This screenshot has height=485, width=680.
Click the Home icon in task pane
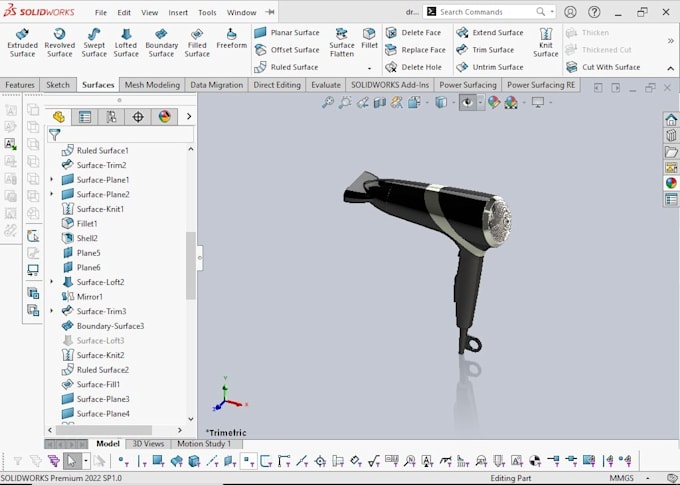[x=671, y=119]
